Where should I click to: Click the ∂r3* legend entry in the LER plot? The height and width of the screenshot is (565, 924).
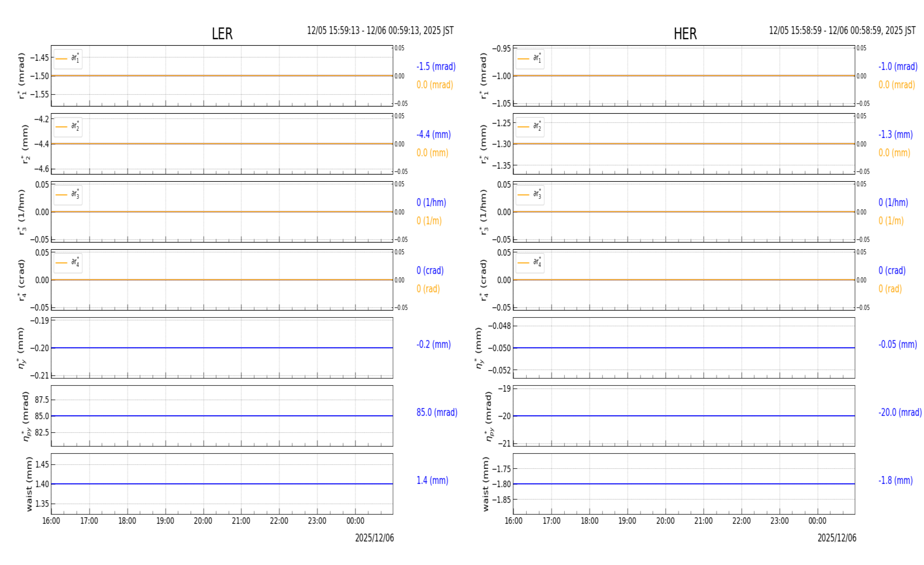click(x=68, y=195)
